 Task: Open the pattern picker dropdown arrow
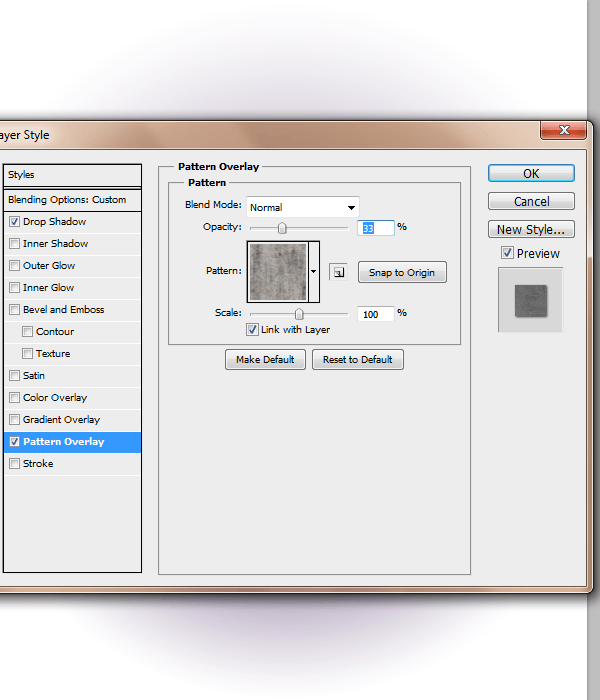pos(313,271)
